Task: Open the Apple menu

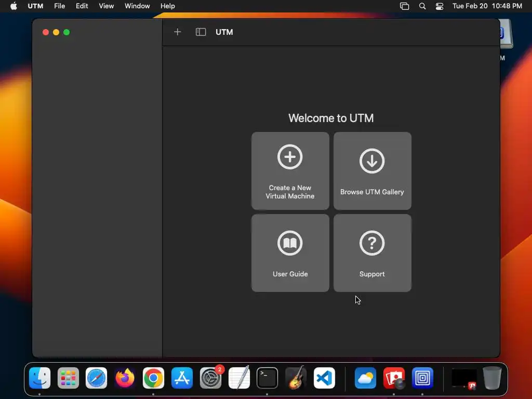Action: pyautogui.click(x=14, y=6)
